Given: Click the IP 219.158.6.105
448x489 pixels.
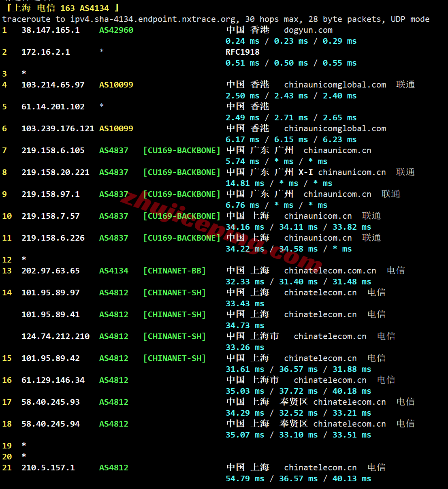Looking at the screenshot, I should pyautogui.click(x=53, y=150).
